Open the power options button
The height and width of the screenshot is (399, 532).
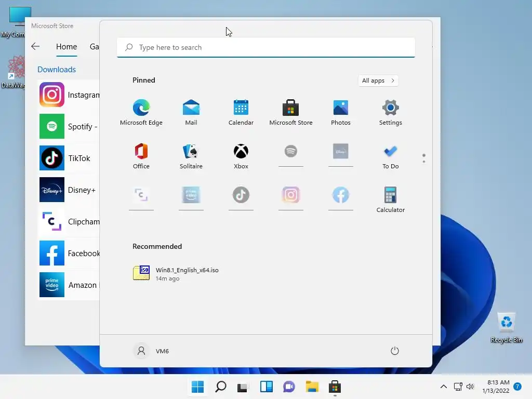click(395, 351)
